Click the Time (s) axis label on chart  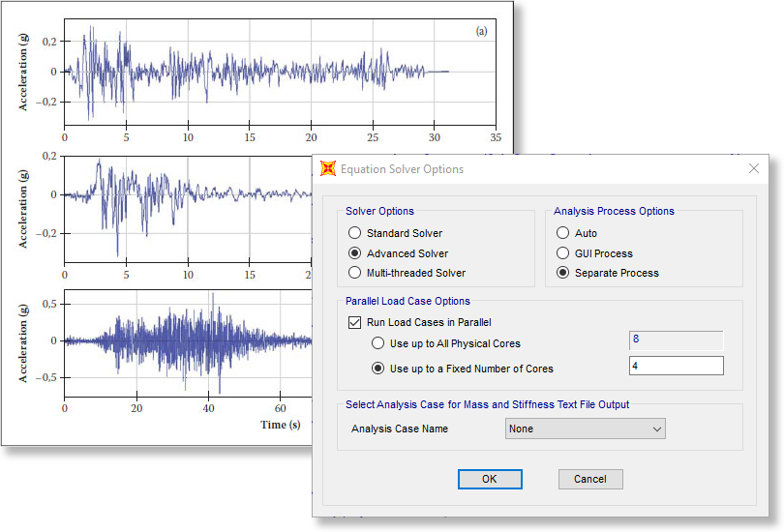281,425
